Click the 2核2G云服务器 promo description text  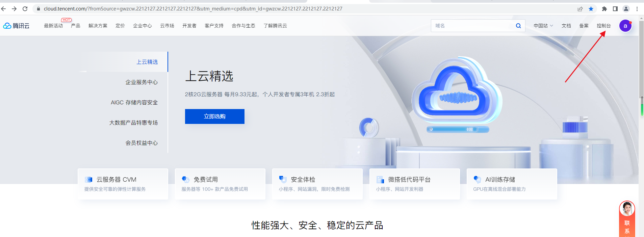[260, 95]
